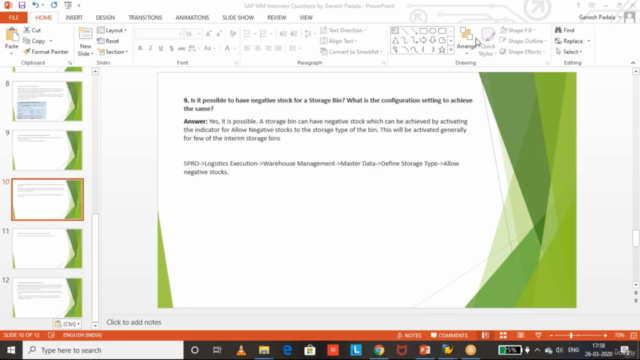
Task: Click the Find binoculars icon
Action: (565, 30)
